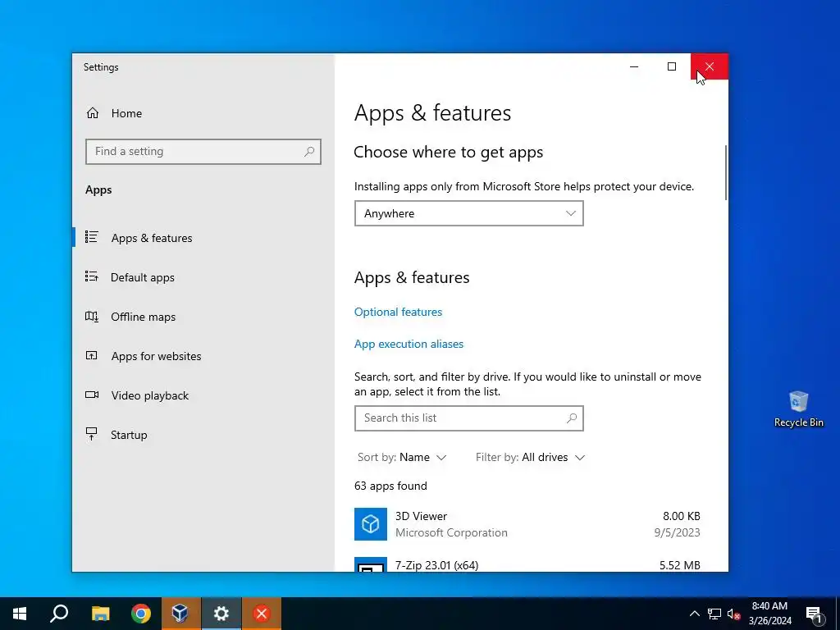Screen dimensions: 840x630
Task: Click the network tray icon
Action: (714, 614)
